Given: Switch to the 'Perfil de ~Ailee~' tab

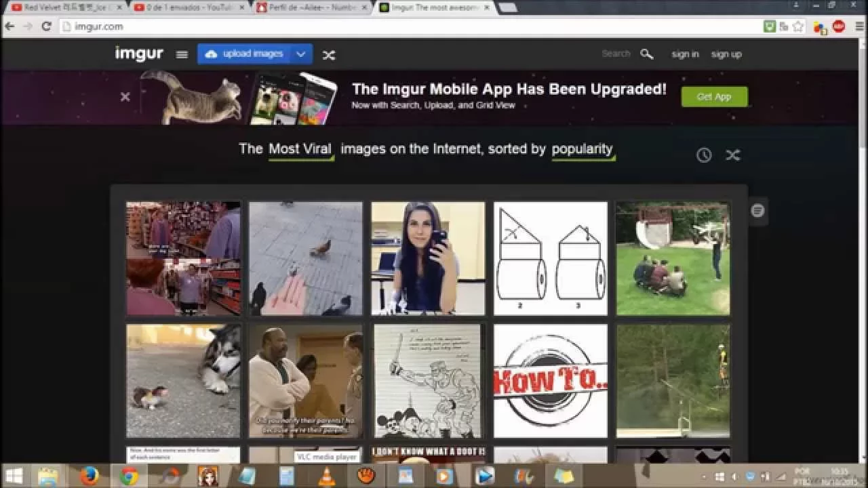Looking at the screenshot, I should pyautogui.click(x=312, y=7).
